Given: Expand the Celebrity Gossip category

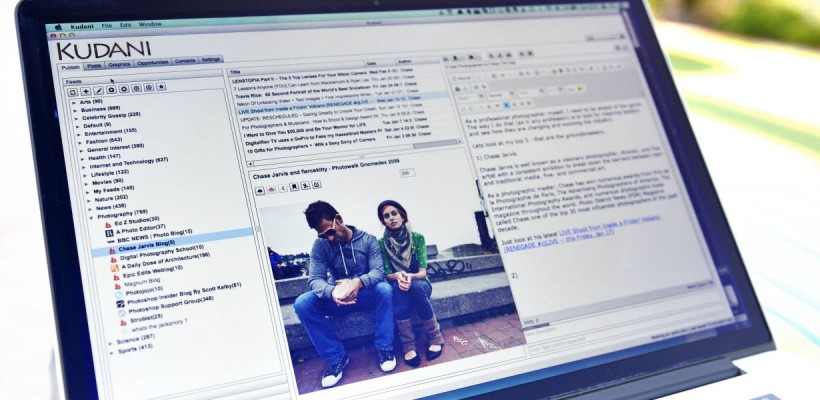Looking at the screenshot, I should pyautogui.click(x=78, y=119).
